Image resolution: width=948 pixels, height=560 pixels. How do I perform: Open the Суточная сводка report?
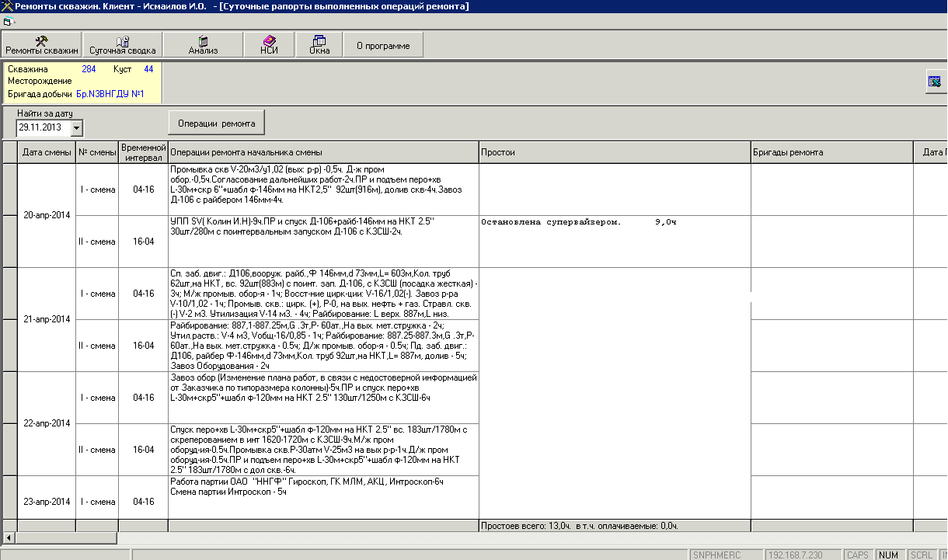pos(123,45)
